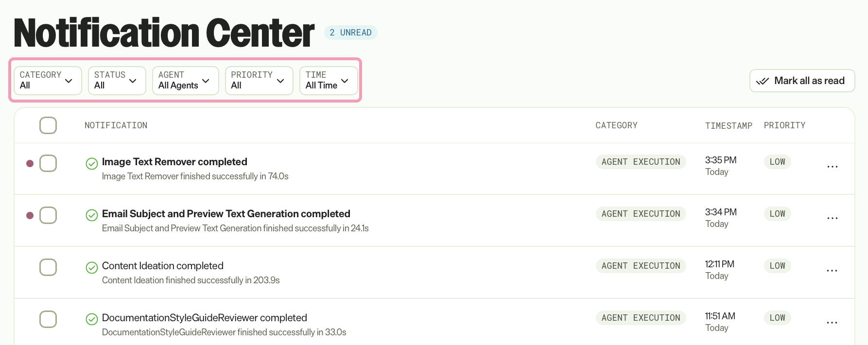The height and width of the screenshot is (345, 868).
Task: Click the green success icon for Image Text Remover
Action: [92, 164]
